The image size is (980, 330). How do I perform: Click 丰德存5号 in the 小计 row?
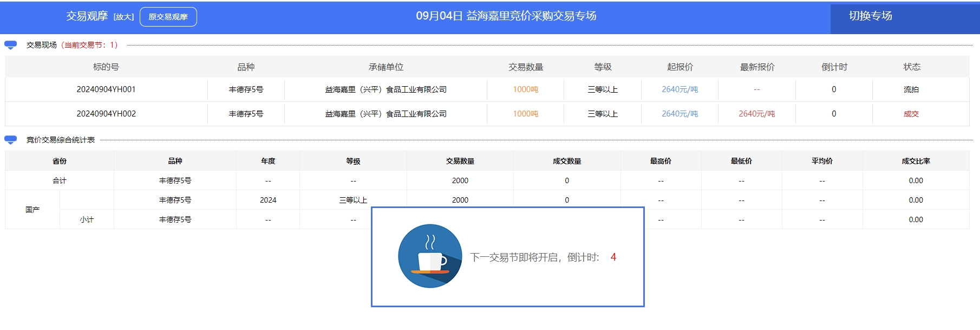175,219
